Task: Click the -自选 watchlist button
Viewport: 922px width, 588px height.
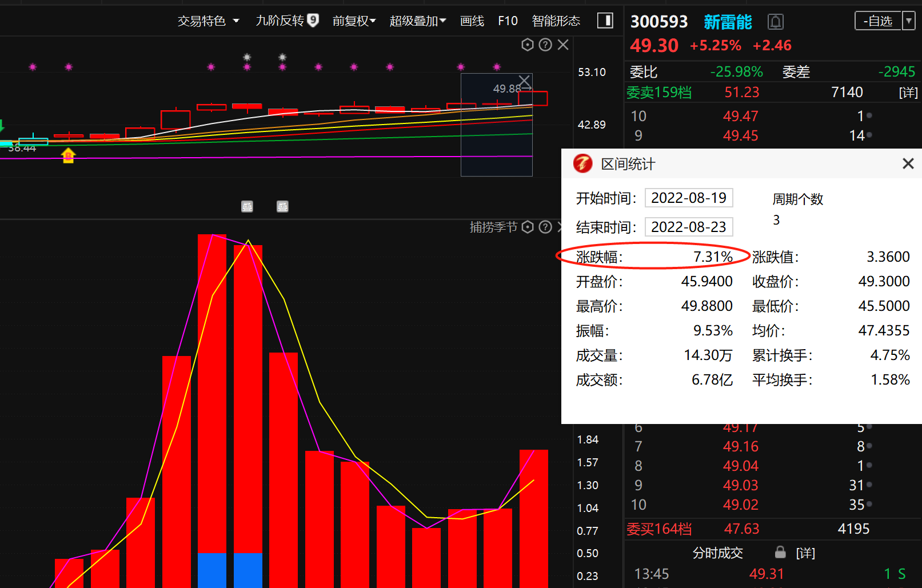Action: tap(878, 21)
